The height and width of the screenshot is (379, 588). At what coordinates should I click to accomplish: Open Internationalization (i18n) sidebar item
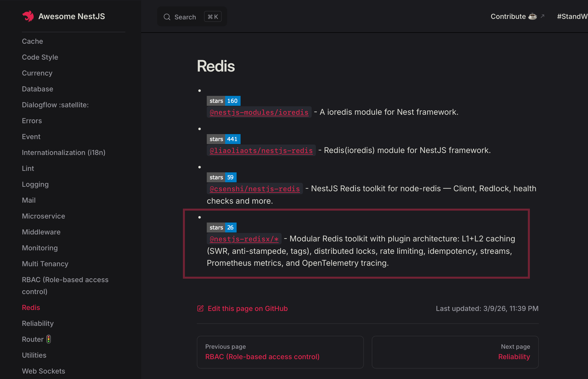point(64,152)
